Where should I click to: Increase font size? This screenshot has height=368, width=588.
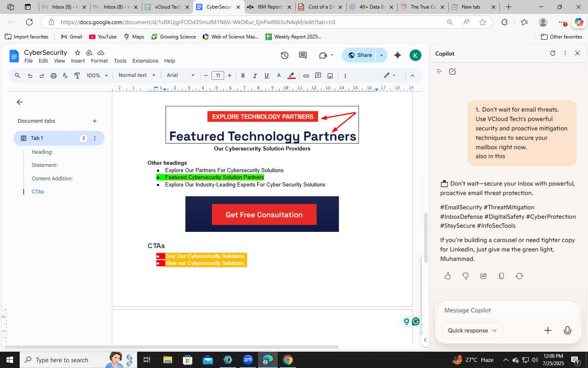pos(230,76)
